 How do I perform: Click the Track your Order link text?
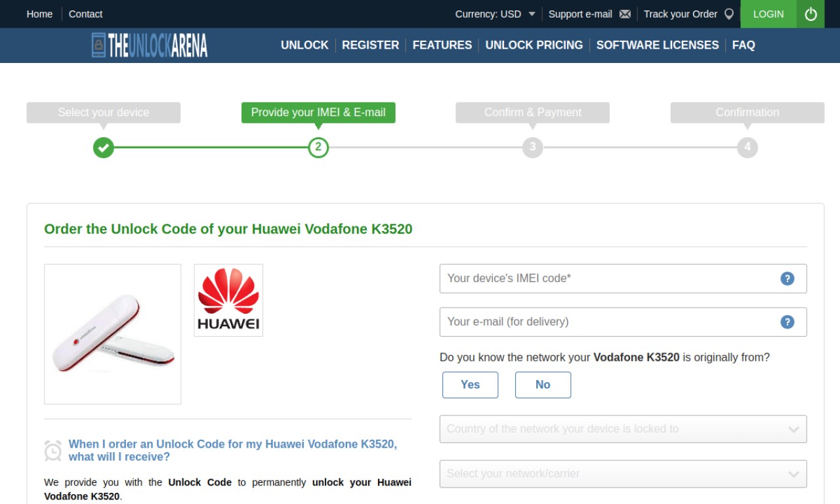point(681,14)
